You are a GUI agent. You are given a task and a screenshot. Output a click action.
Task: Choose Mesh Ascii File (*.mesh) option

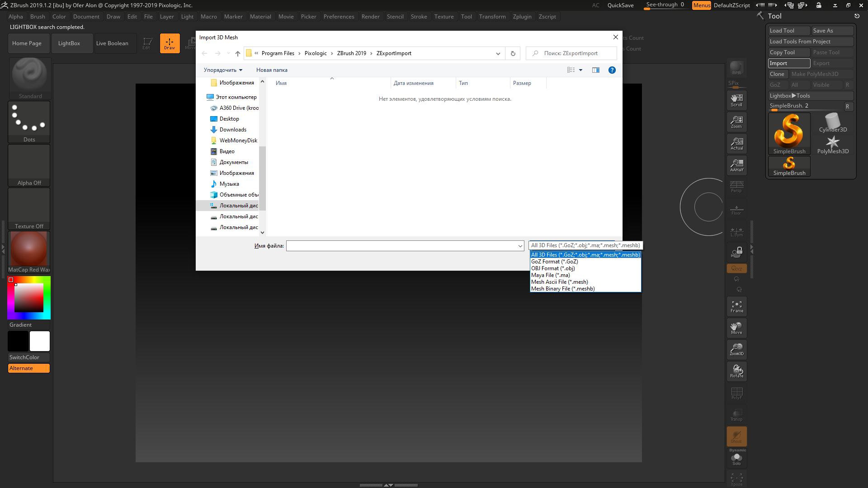585,282
